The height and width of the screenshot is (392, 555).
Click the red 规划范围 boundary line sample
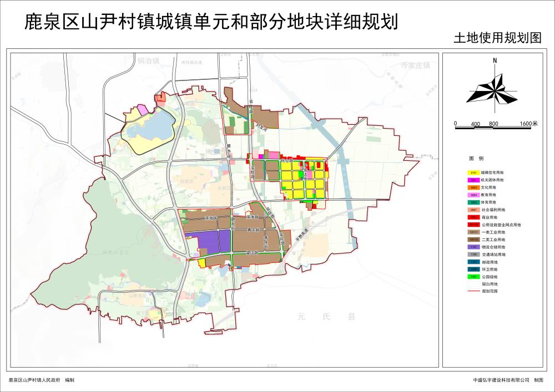click(x=474, y=291)
